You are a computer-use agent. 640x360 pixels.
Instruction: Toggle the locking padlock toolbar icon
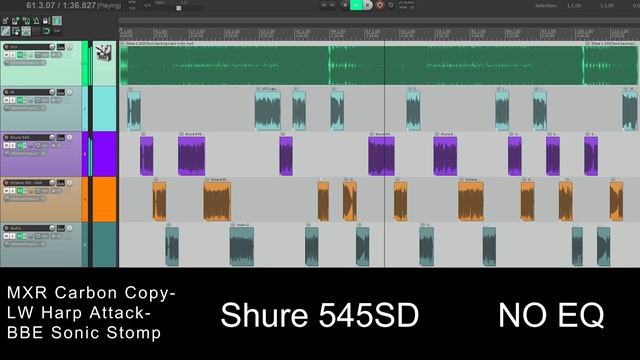[x=46, y=21]
